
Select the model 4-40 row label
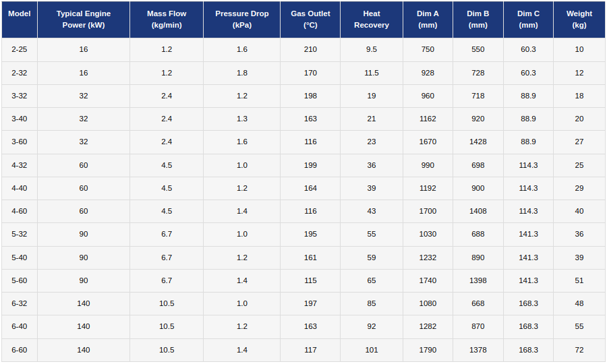[x=20, y=189]
